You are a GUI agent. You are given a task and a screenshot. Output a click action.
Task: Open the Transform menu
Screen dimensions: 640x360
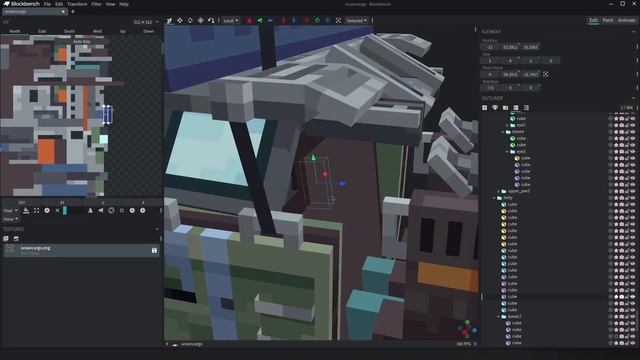77,4
